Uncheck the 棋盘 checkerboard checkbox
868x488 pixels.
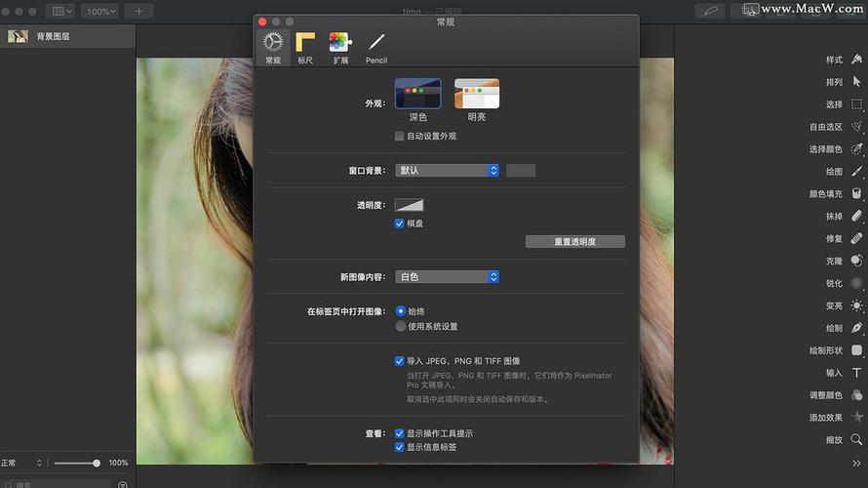pos(399,224)
